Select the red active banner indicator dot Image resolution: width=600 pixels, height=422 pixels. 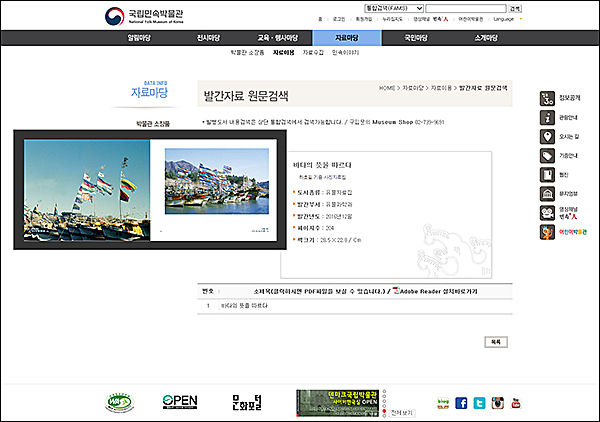tap(384, 411)
